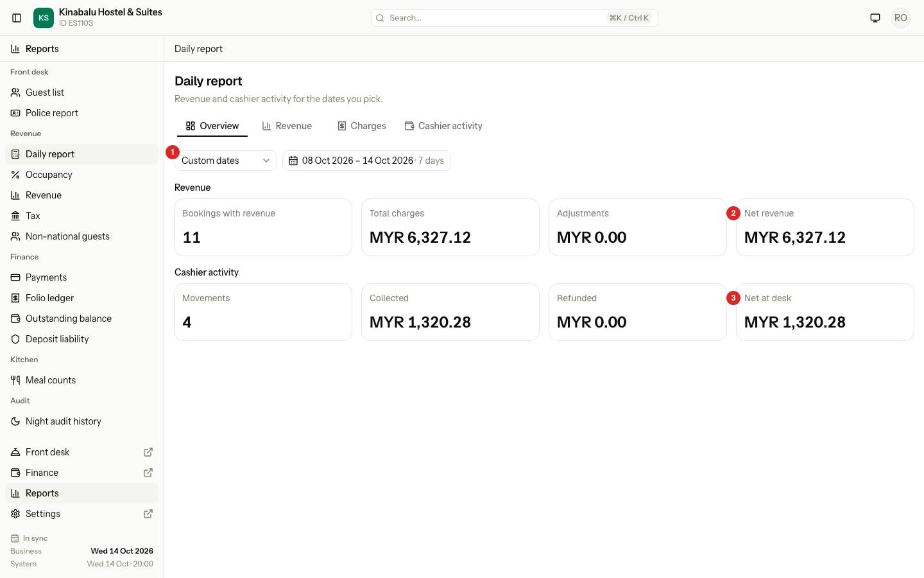
Task: Click the Folio ledger receipt icon
Action: (15, 298)
